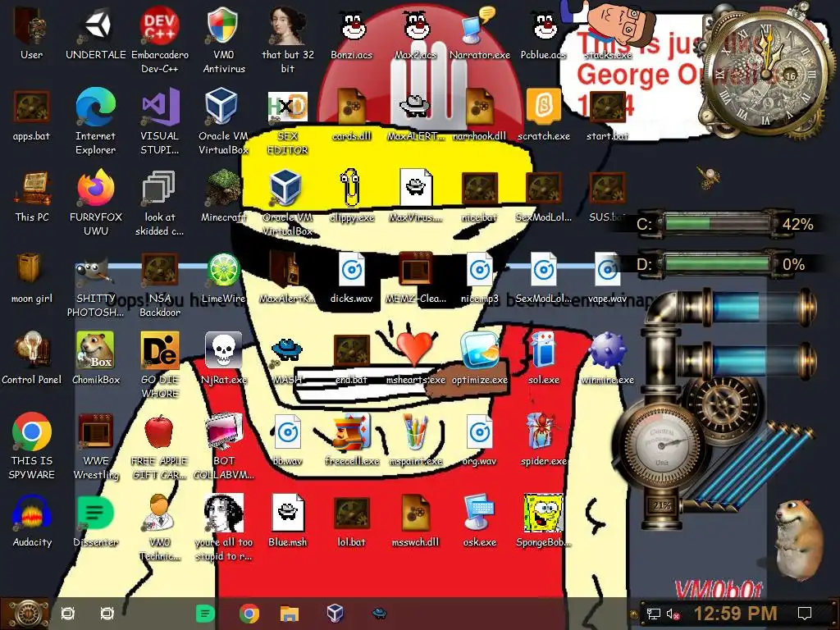Open Internet Explorer Edge-logo icon

coord(95,107)
